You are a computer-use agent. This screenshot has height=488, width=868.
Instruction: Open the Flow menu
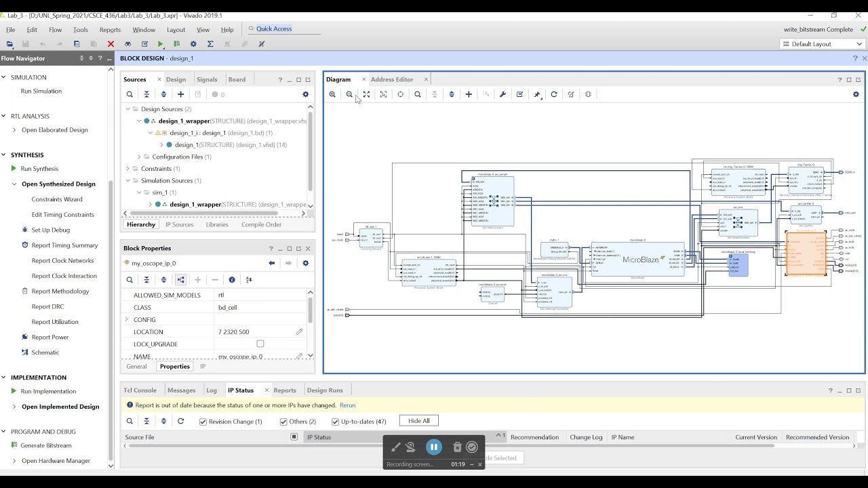56,30
